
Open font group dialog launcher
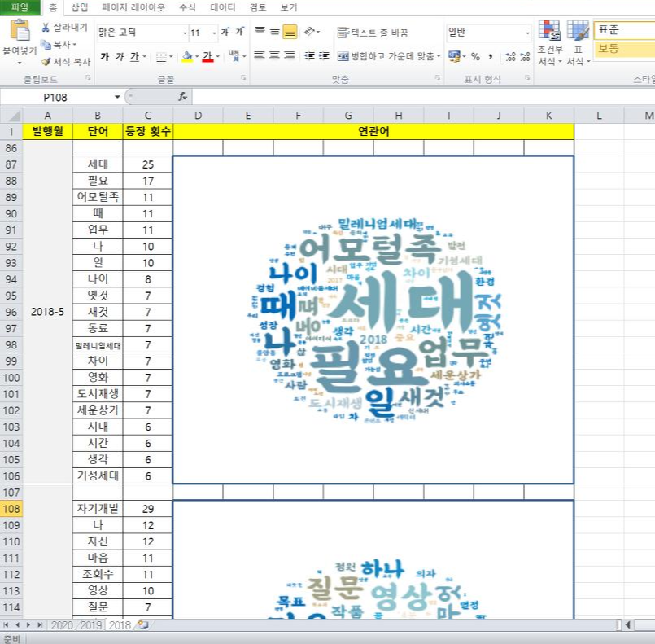243,77
